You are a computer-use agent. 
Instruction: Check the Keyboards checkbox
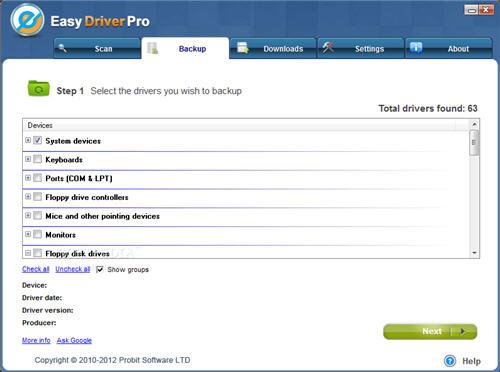click(x=38, y=159)
